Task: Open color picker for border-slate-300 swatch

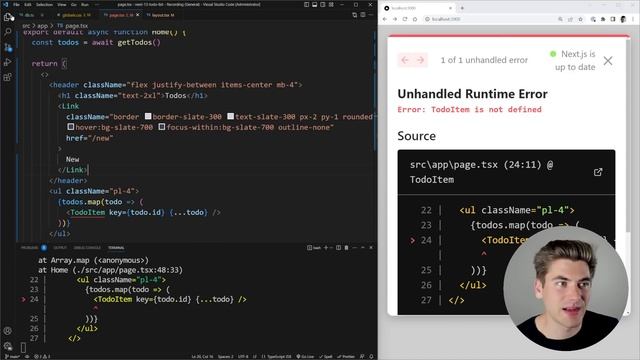Action: pyautogui.click(x=148, y=116)
